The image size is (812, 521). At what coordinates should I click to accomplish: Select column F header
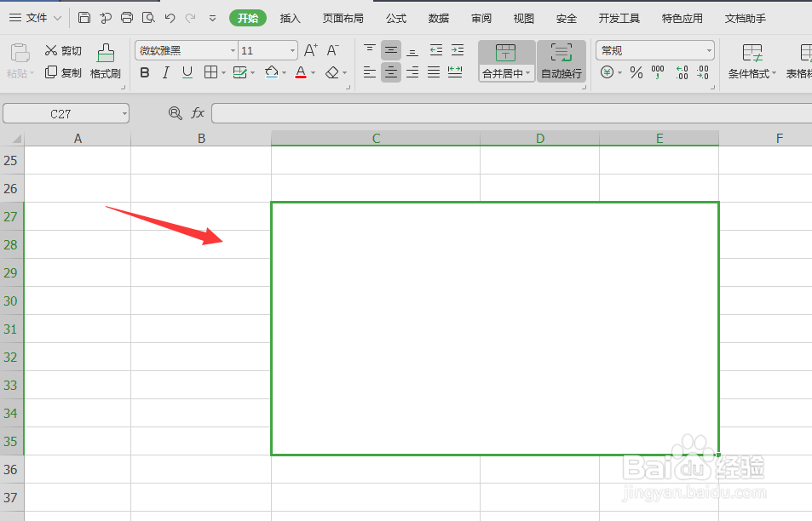coord(765,138)
